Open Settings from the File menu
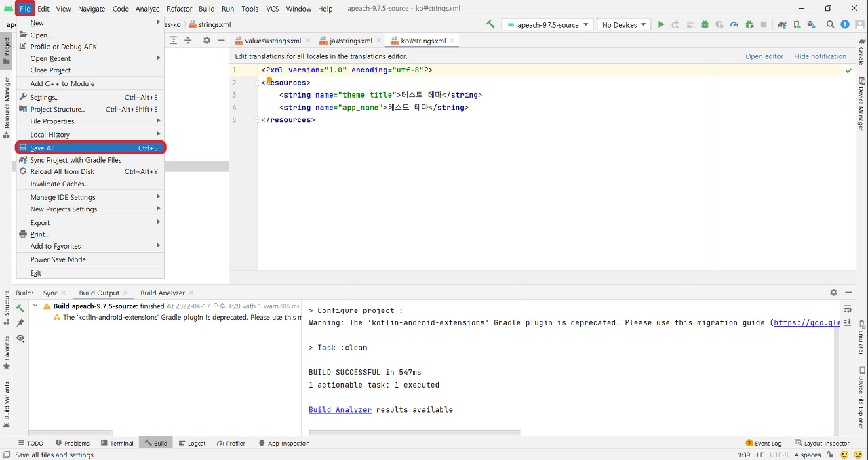868x460 pixels. coord(90,97)
